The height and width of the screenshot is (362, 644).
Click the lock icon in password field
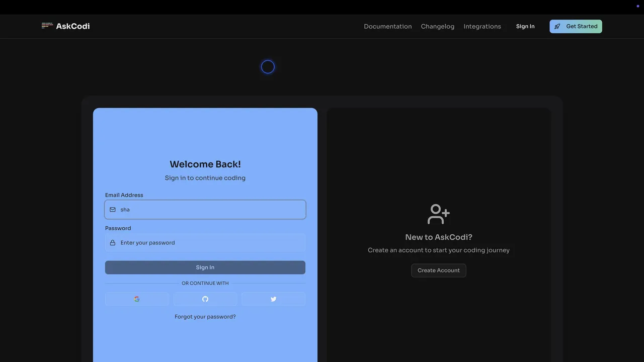tap(113, 243)
